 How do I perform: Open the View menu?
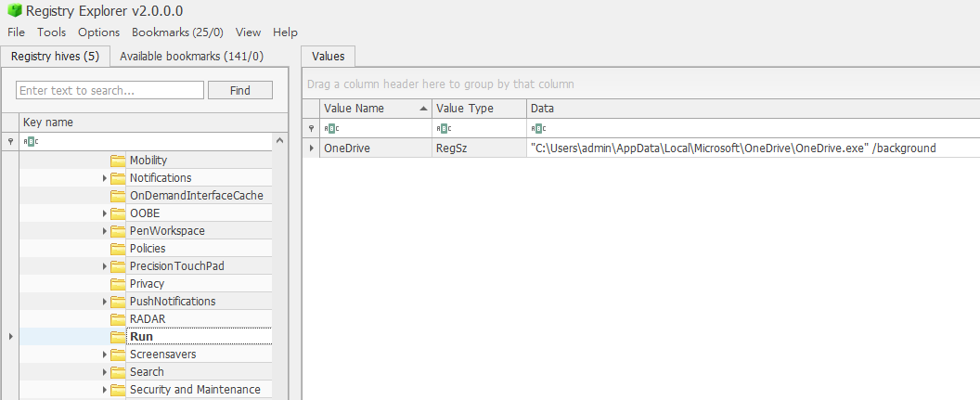pyautogui.click(x=248, y=32)
